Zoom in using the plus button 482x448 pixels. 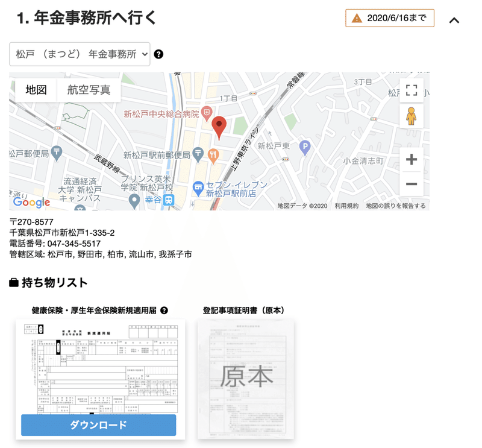tap(412, 159)
